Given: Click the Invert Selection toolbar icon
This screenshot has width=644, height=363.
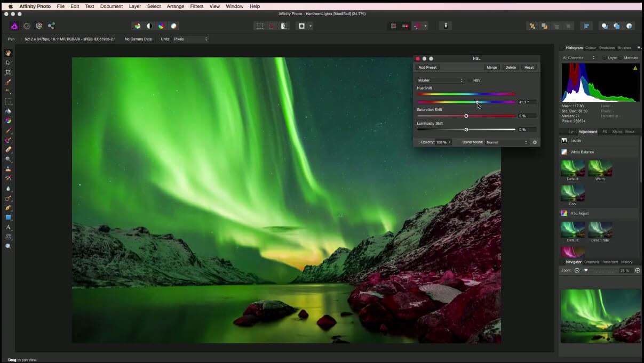Looking at the screenshot, I should [283, 26].
